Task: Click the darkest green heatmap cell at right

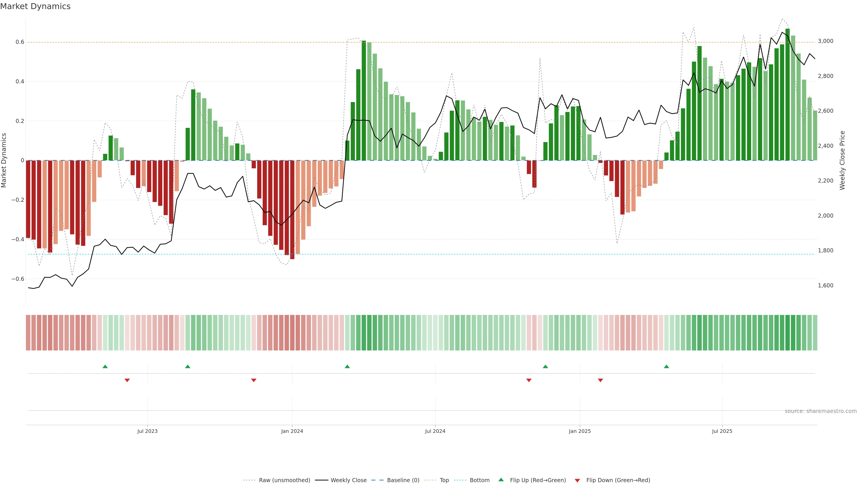Action: click(788, 333)
